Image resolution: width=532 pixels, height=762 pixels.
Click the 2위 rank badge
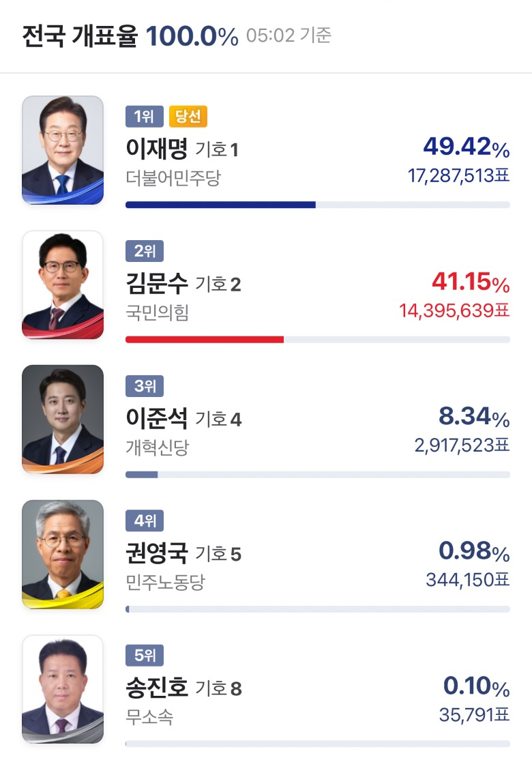[x=145, y=251]
